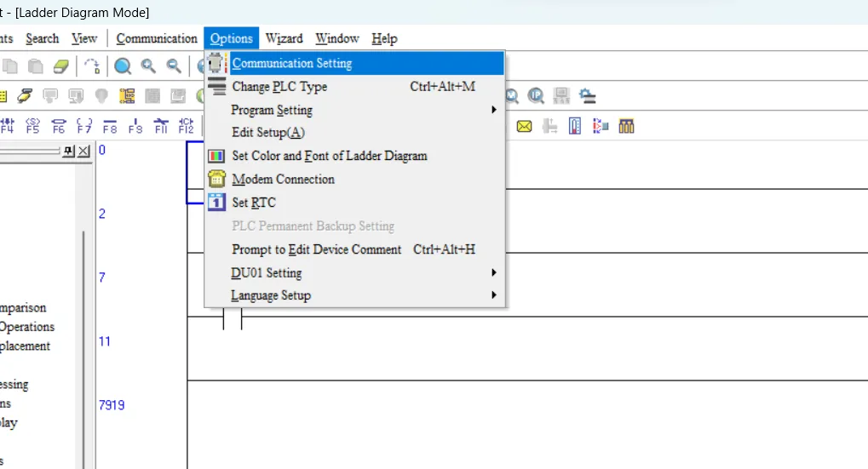The height and width of the screenshot is (469, 868).
Task: Click the red thermometer module icon
Action: 575,127
